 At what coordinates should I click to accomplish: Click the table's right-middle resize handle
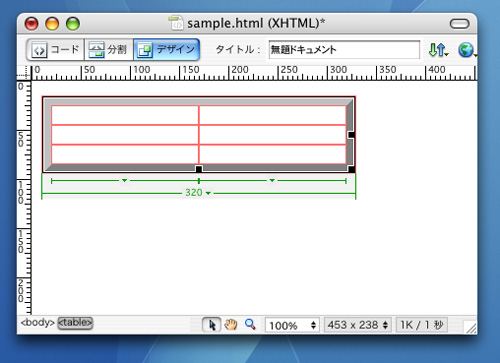tap(351, 135)
